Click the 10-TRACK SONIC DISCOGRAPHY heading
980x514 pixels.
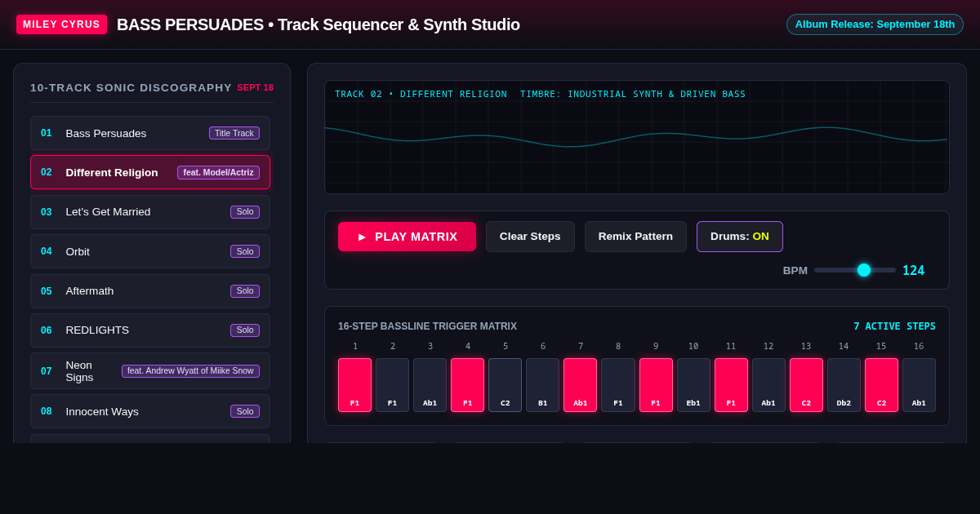[131, 87]
